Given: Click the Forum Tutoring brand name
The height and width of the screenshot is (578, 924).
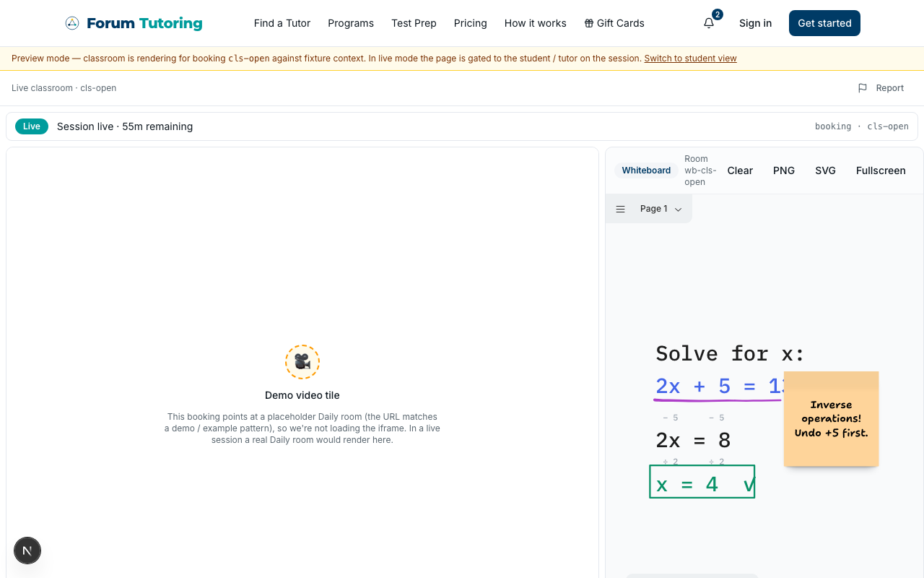Looking at the screenshot, I should [144, 23].
